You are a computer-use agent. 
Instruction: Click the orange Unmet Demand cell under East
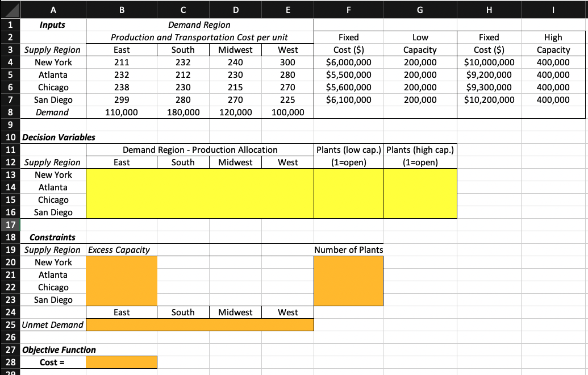pyautogui.click(x=121, y=324)
